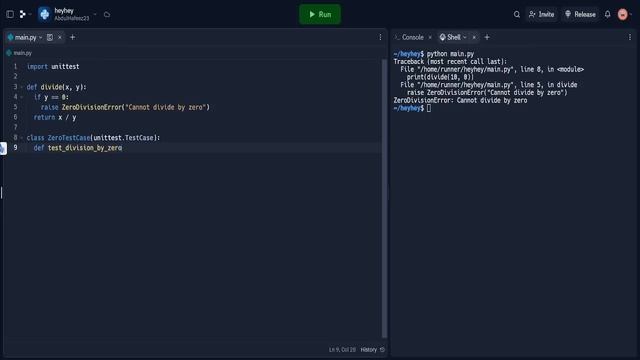
Task: Click the line number 7 in gutter
Action: point(16,127)
